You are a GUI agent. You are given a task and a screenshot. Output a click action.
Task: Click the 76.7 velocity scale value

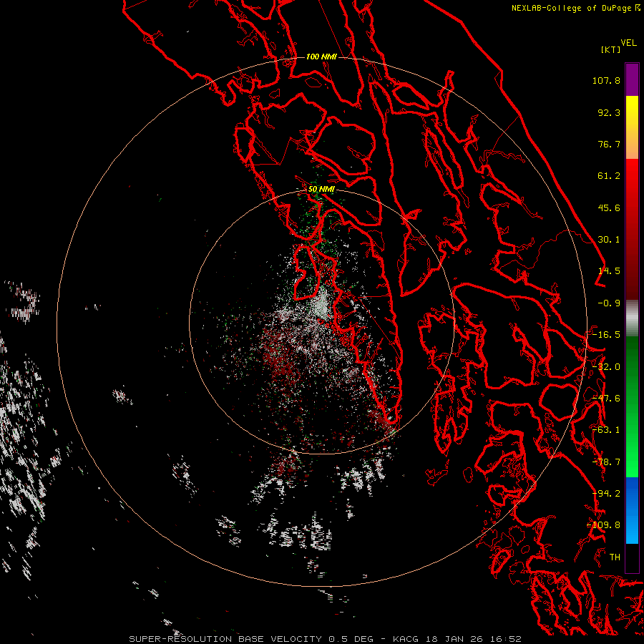[609, 144]
